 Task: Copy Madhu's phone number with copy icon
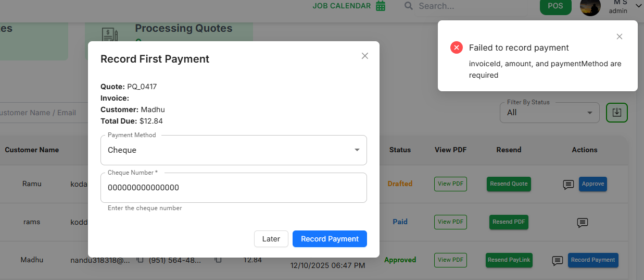218,260
